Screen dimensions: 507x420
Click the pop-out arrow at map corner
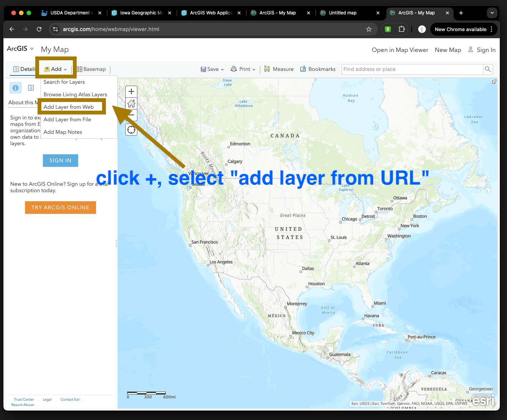494,81
